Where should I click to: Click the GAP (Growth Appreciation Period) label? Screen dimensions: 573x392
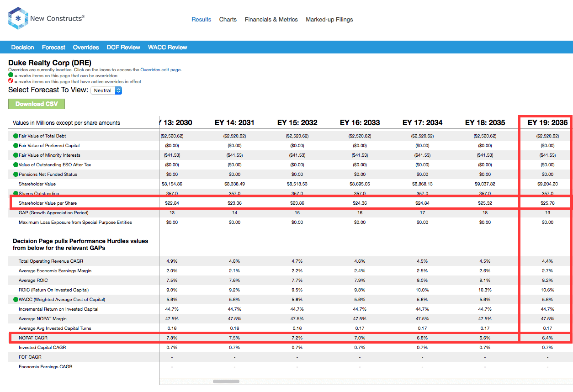53,212
